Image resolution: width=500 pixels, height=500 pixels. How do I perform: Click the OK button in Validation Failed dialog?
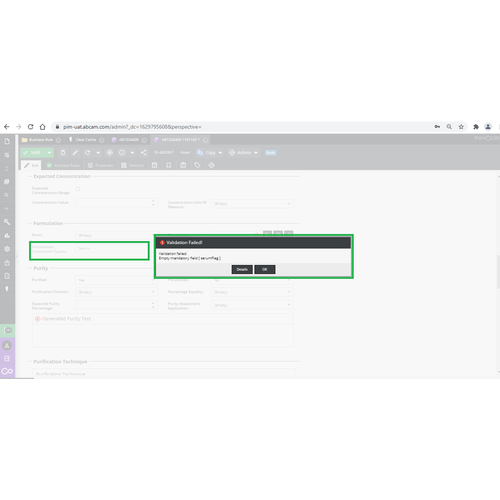(x=265, y=269)
